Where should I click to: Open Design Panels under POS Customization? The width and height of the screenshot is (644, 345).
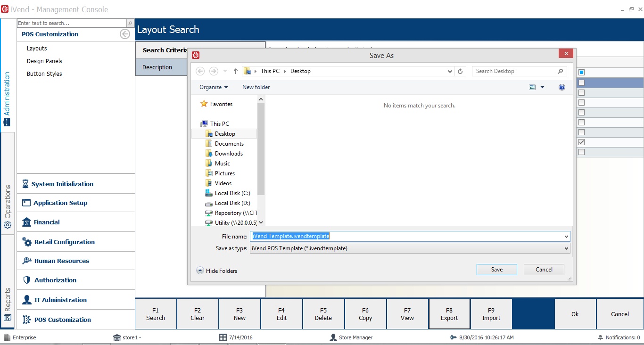(44, 61)
